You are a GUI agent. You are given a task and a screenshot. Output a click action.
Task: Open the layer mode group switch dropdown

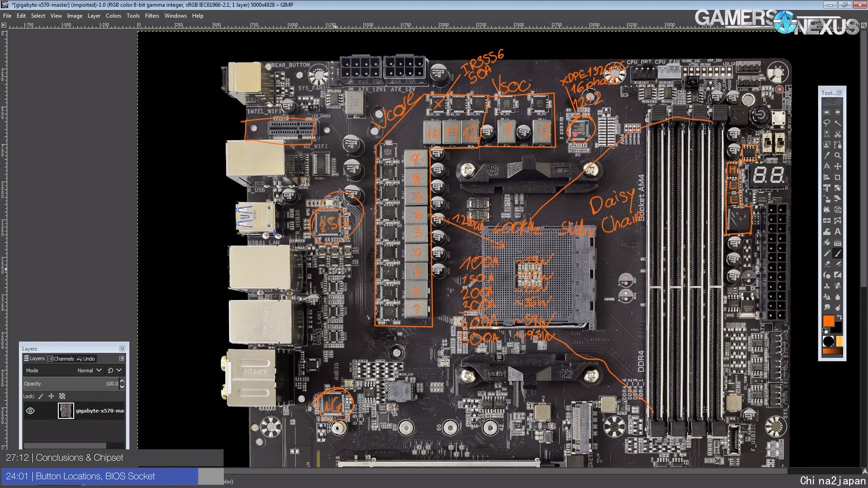click(x=114, y=371)
